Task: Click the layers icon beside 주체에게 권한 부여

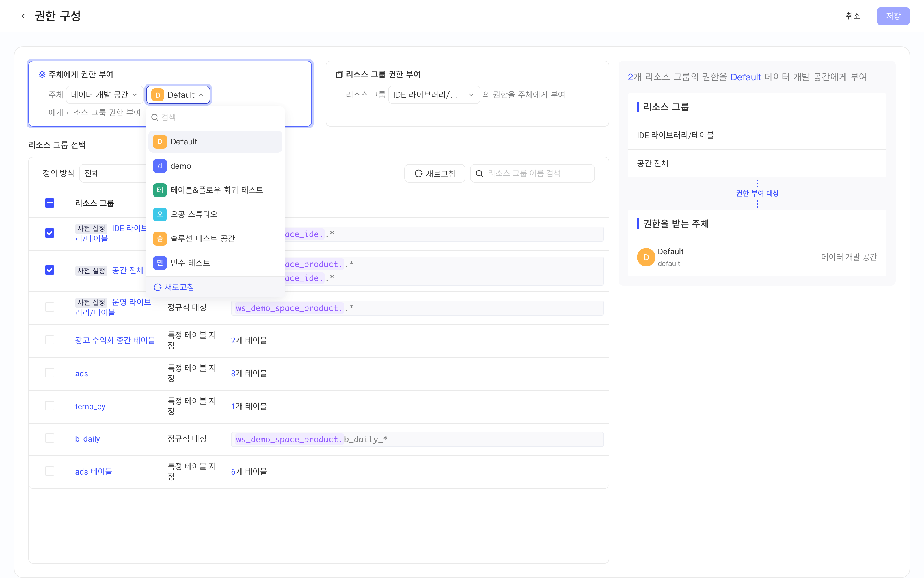Action: [x=42, y=75]
